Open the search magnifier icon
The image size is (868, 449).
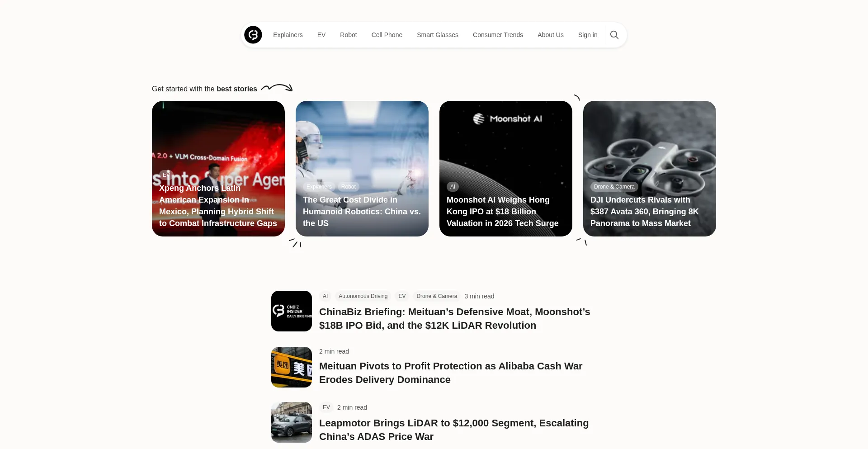pos(614,35)
